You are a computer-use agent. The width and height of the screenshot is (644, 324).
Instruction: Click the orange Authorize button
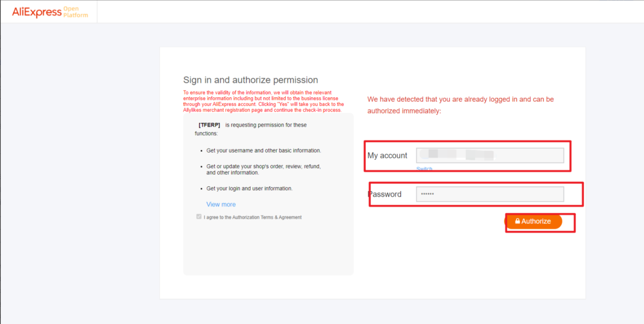pos(533,221)
